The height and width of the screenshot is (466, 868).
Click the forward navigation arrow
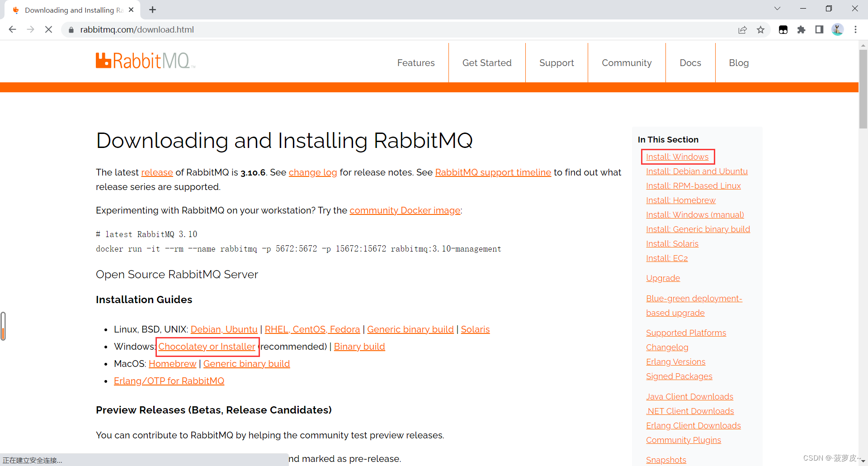31,29
